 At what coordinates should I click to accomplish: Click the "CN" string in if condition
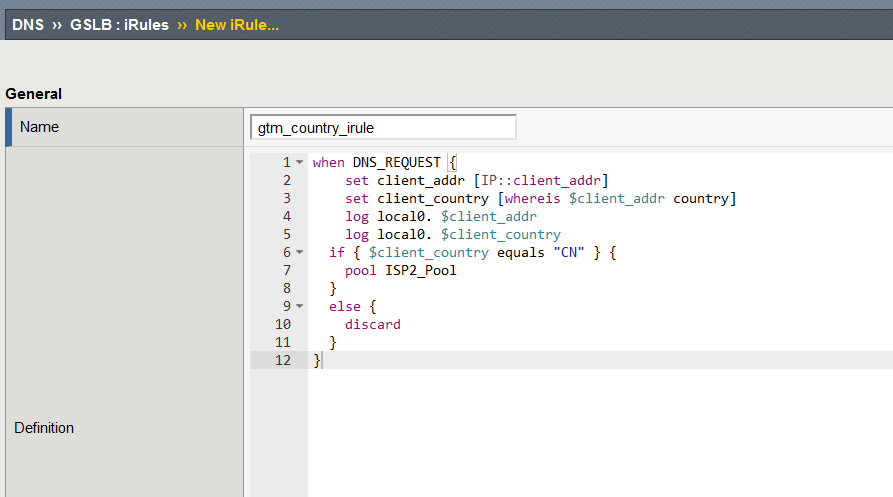569,252
